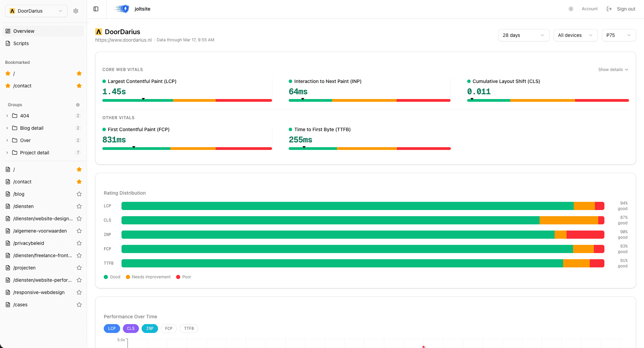644x348 pixels.
Task: Click the green Good legend dot
Action: 106,277
